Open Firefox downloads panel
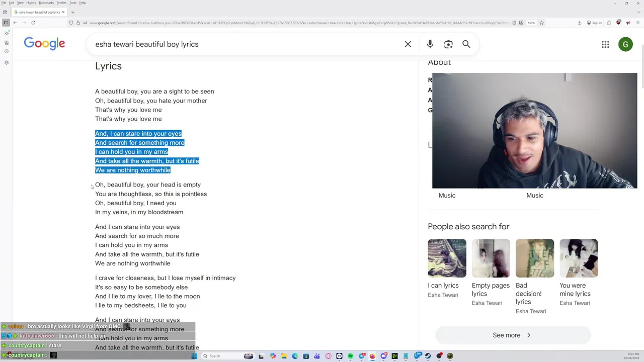 (579, 23)
